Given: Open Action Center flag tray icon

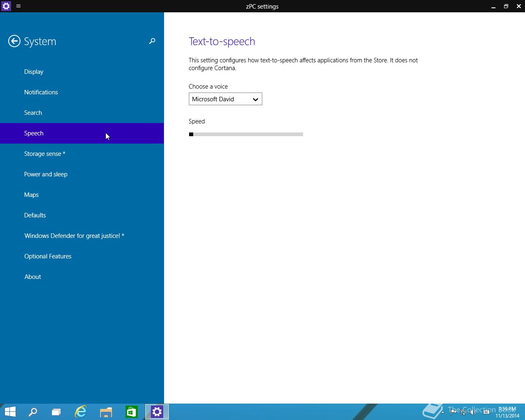Looking at the screenshot, I should click(x=453, y=412).
